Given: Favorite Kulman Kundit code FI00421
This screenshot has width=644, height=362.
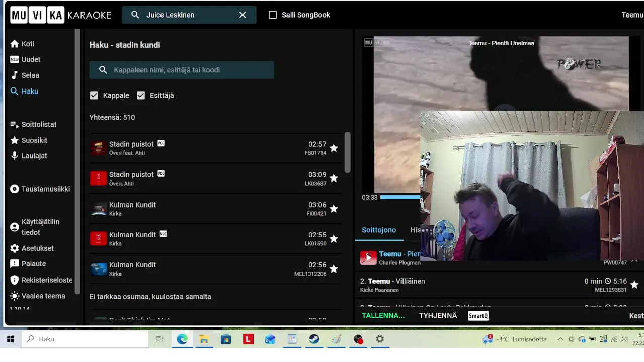Looking at the screenshot, I should [x=334, y=208].
